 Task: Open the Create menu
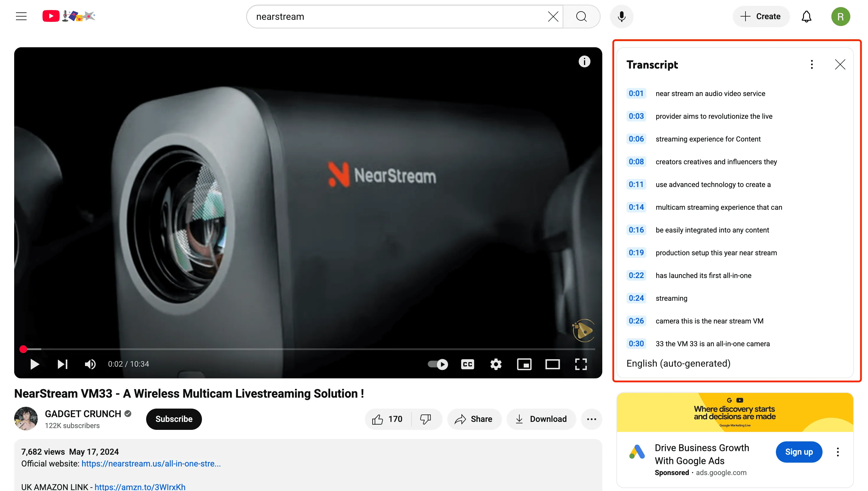[x=761, y=17]
